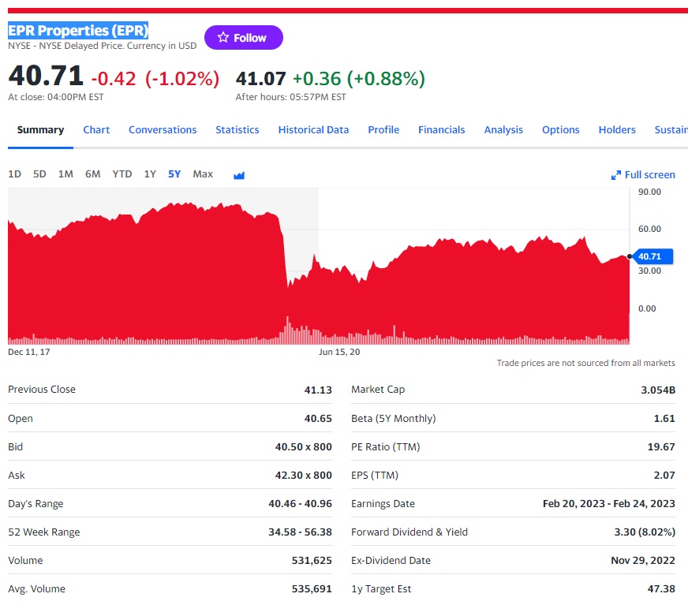Click the Full screen expand arrows icon
Viewport: 688px width, 616px height.
point(615,175)
